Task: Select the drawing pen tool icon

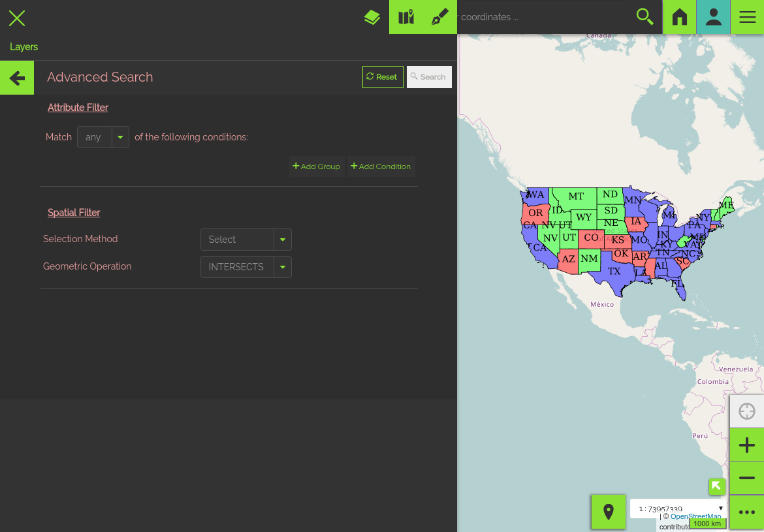Action: pyautogui.click(x=440, y=17)
